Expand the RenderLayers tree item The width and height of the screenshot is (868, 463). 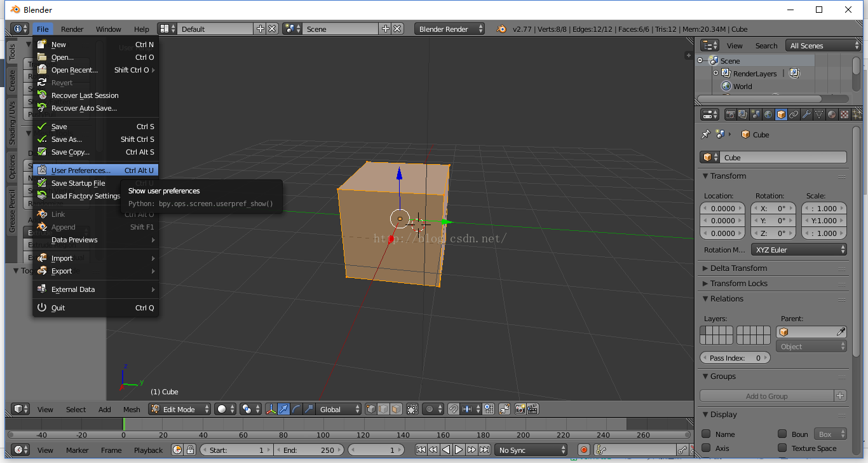[715, 73]
